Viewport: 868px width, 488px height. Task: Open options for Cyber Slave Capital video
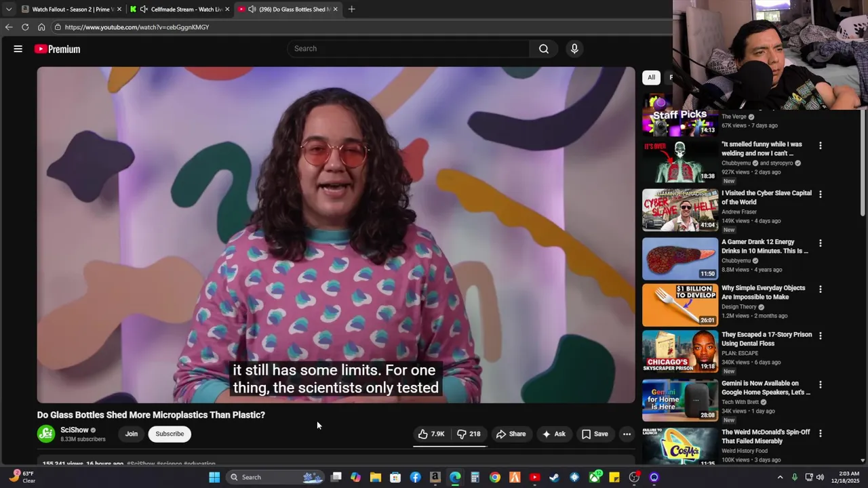820,195
